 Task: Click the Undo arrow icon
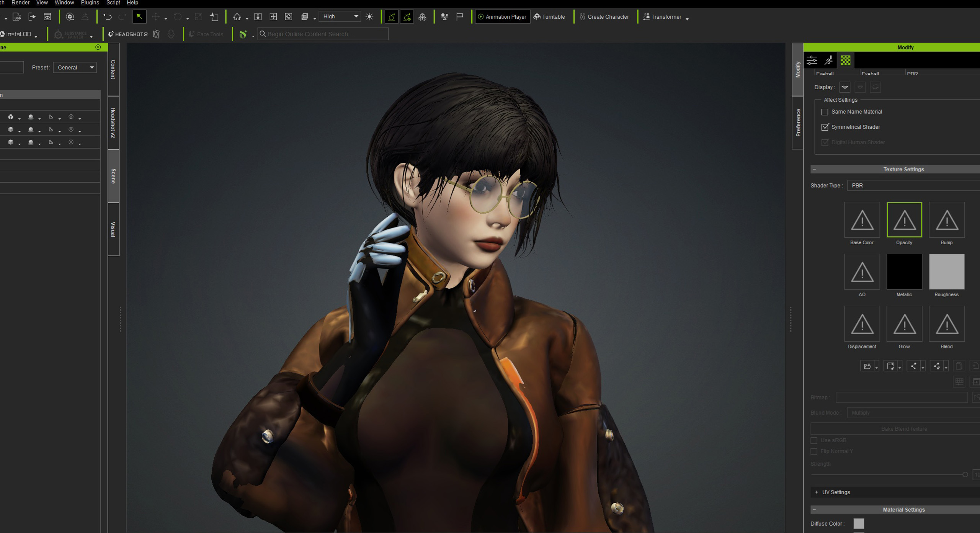point(107,17)
